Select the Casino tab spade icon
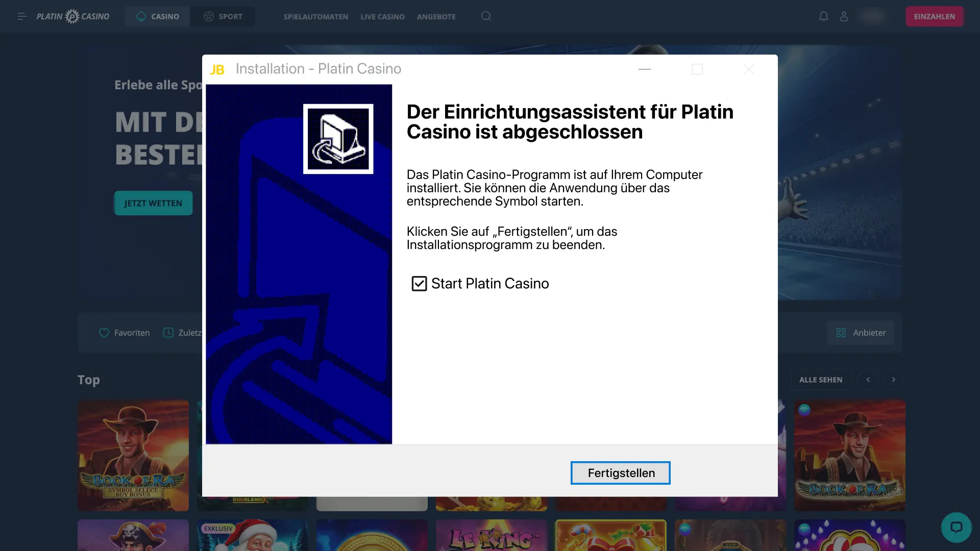Image resolution: width=980 pixels, height=551 pixels. 141,16
